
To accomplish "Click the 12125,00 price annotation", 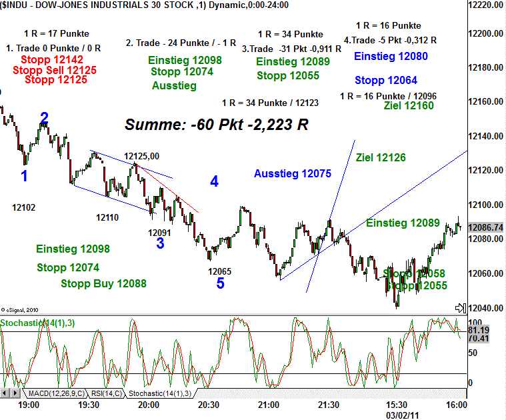I will tap(141, 157).
